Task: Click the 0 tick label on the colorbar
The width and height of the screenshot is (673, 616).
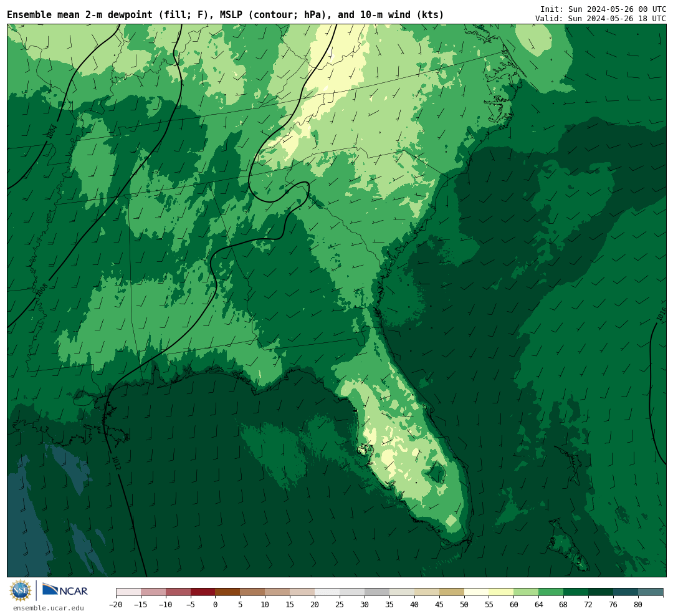Action: [216, 604]
